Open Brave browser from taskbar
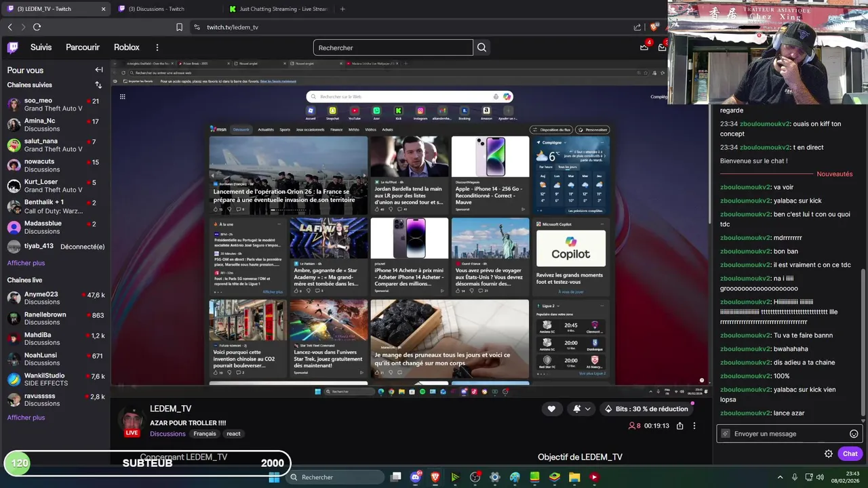868x488 pixels. click(x=435, y=477)
